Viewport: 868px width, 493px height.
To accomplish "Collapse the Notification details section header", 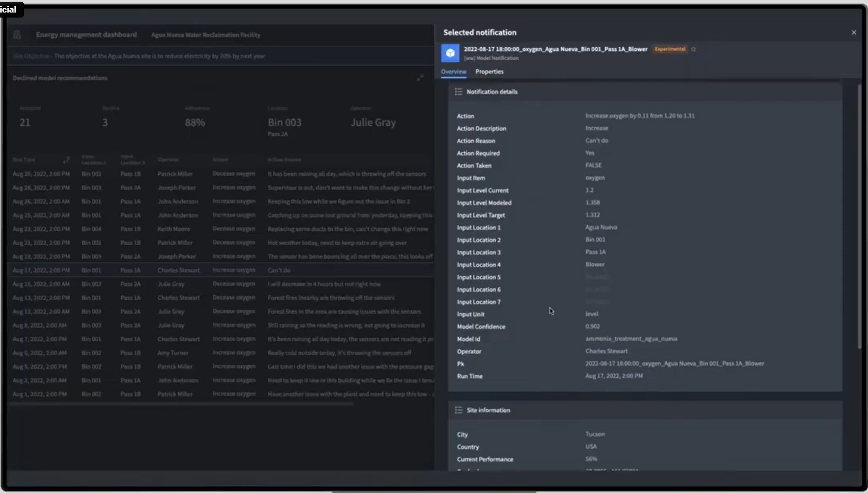I will 645,91.
